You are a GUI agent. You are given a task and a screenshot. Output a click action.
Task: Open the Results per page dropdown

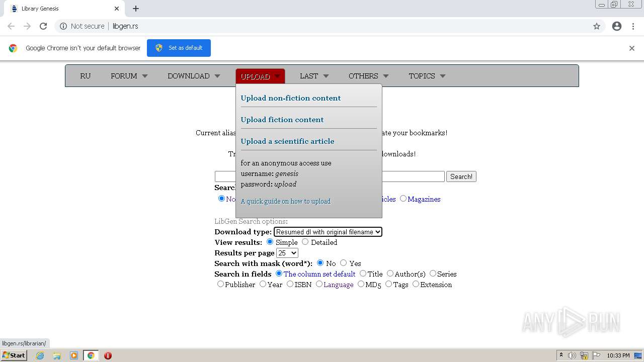[x=287, y=253]
